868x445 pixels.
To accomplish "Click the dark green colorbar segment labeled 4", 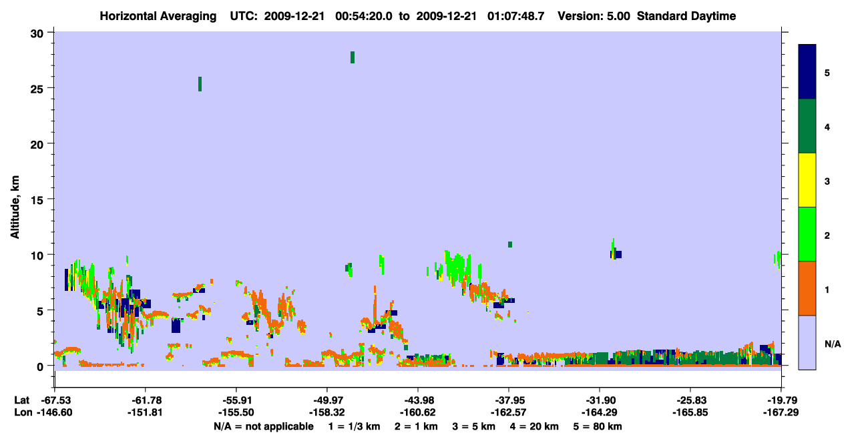I will point(807,126).
